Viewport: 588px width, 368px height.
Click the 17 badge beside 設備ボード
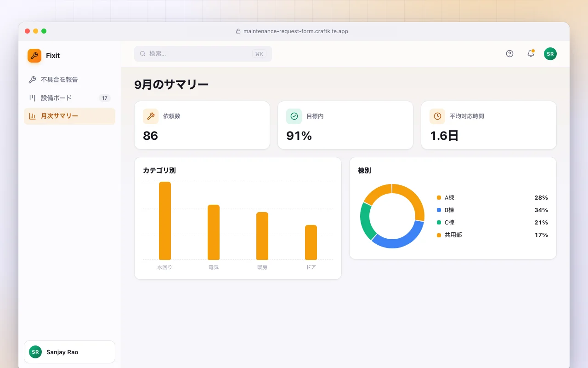105,98
